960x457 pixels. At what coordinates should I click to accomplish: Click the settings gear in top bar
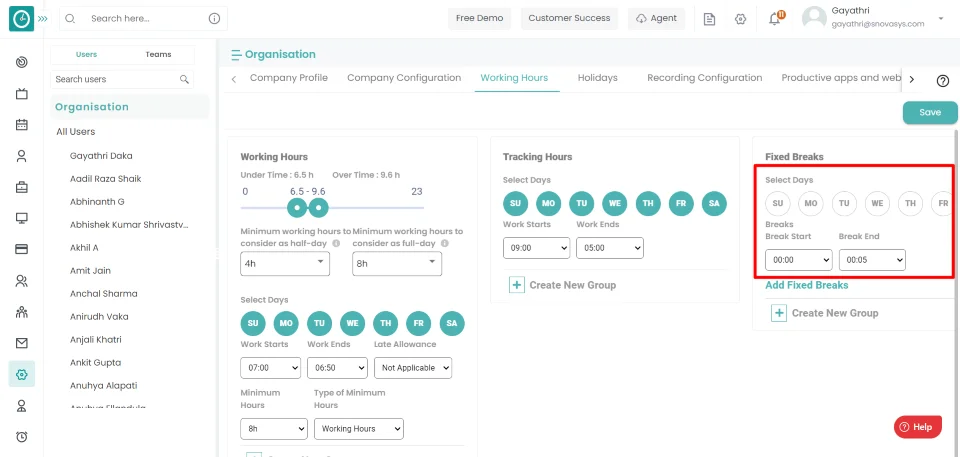pos(740,19)
